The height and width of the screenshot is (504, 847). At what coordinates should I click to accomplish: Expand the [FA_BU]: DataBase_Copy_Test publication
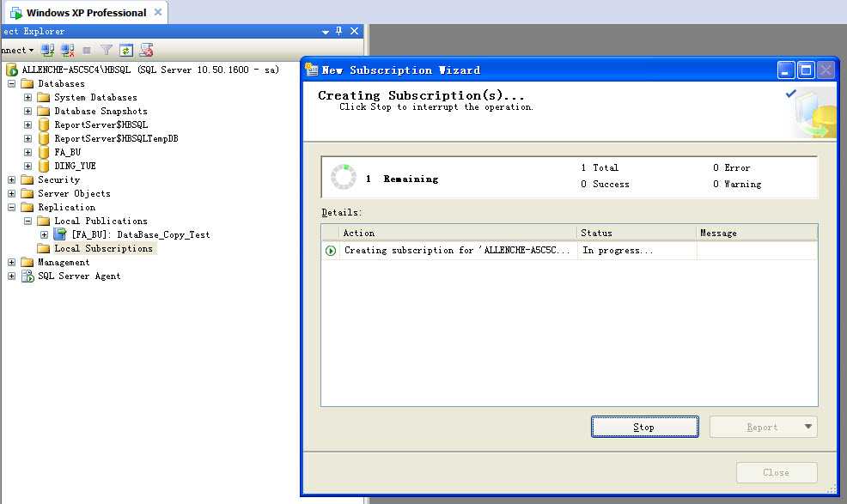[45, 234]
